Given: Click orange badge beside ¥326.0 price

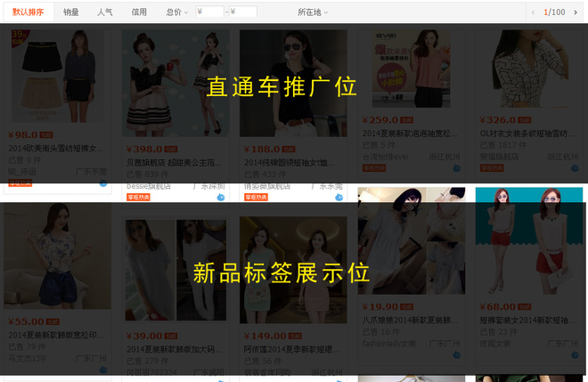Looking at the screenshot, I should pos(525,120).
